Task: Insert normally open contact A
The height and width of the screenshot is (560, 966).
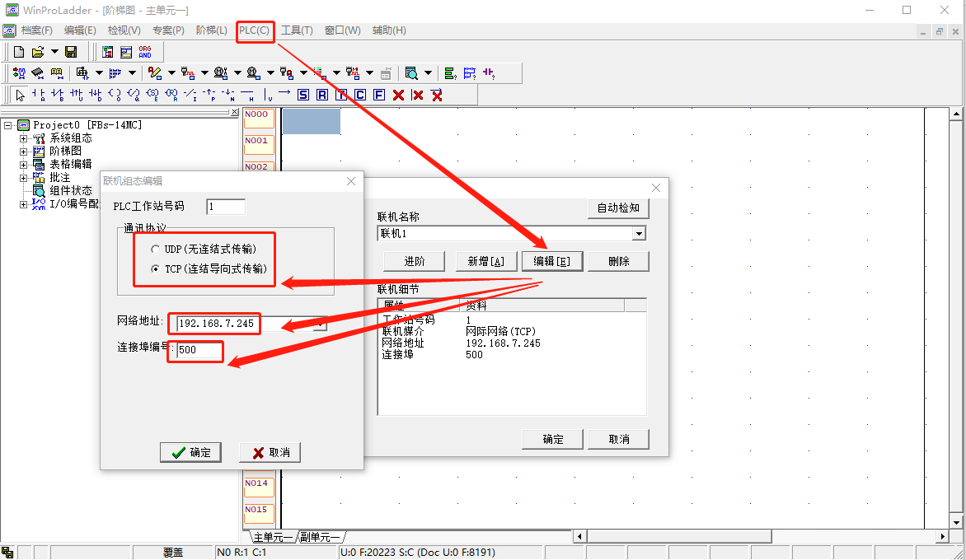Action: coord(39,95)
